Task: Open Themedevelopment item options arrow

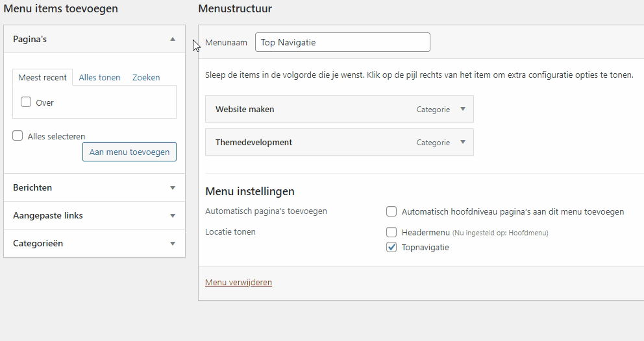Action: click(x=463, y=142)
